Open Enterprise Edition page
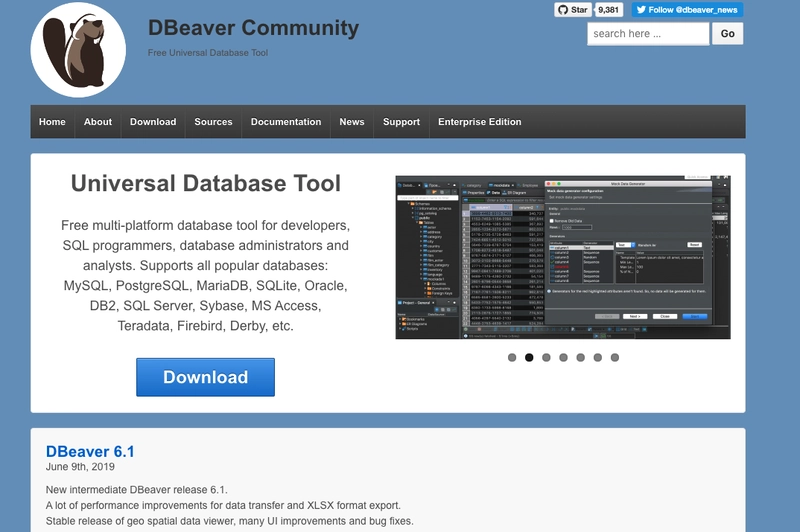The image size is (800, 532). [480, 122]
